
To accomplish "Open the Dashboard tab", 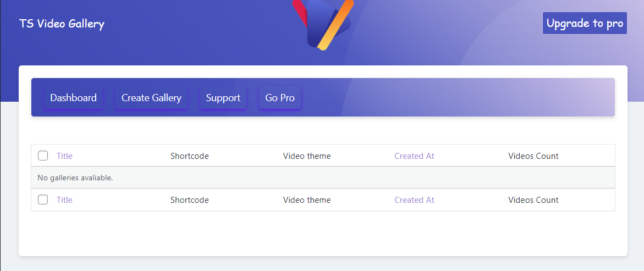I will point(73,98).
